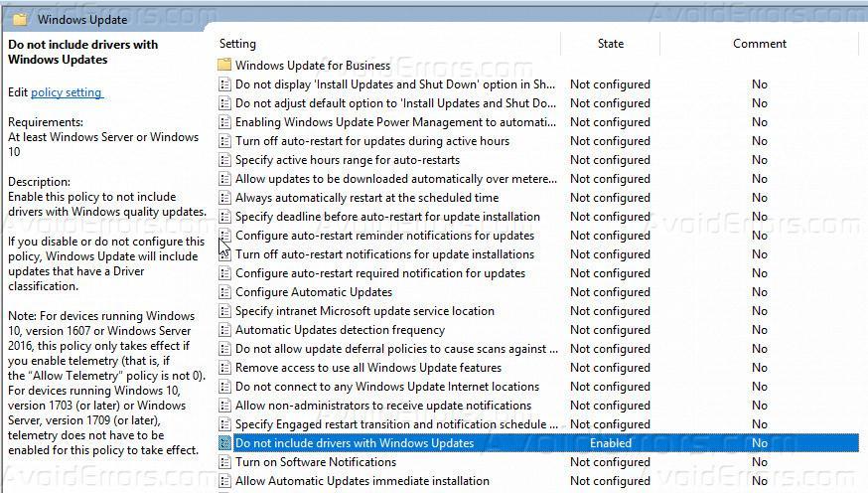Viewport: 868px width, 493px height.
Task: Click icon for Allow Automatic Updates immediate installation
Action: pos(224,481)
